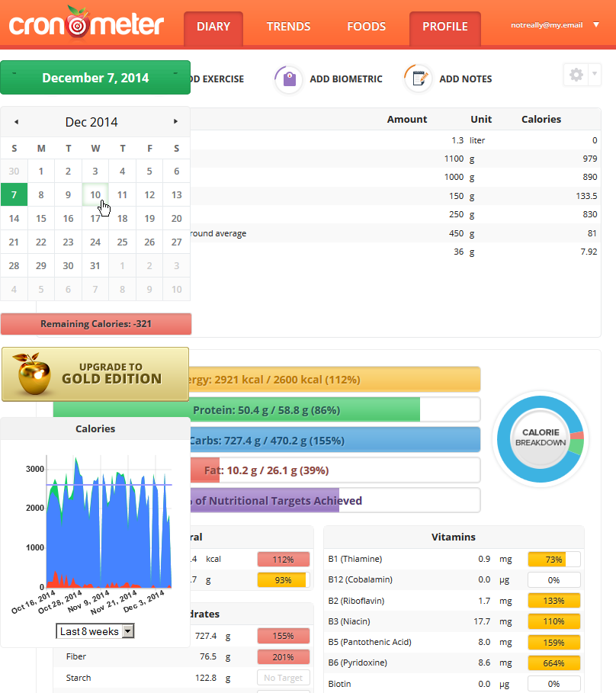Select the Add Biometric scale icon
The width and height of the screenshot is (616, 693).
pyautogui.click(x=288, y=79)
